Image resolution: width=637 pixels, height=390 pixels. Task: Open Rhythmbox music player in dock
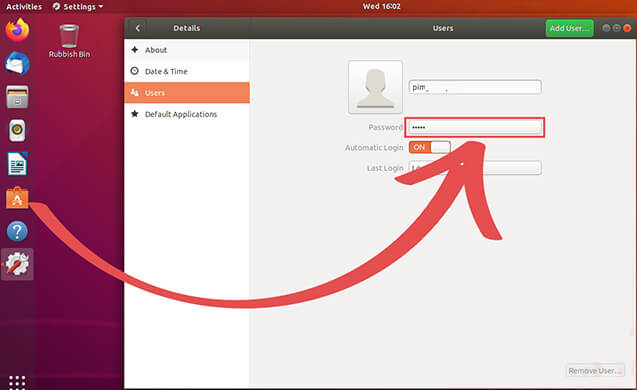click(17, 130)
